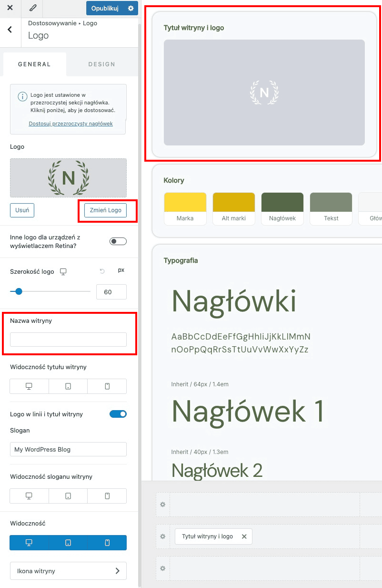
Task: Close the customizer with X icon
Action: [10, 8]
